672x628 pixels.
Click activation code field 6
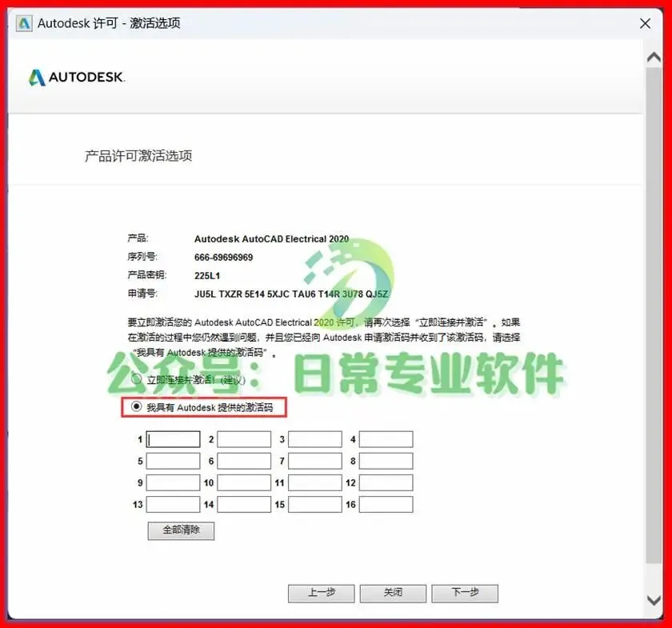coord(244,462)
